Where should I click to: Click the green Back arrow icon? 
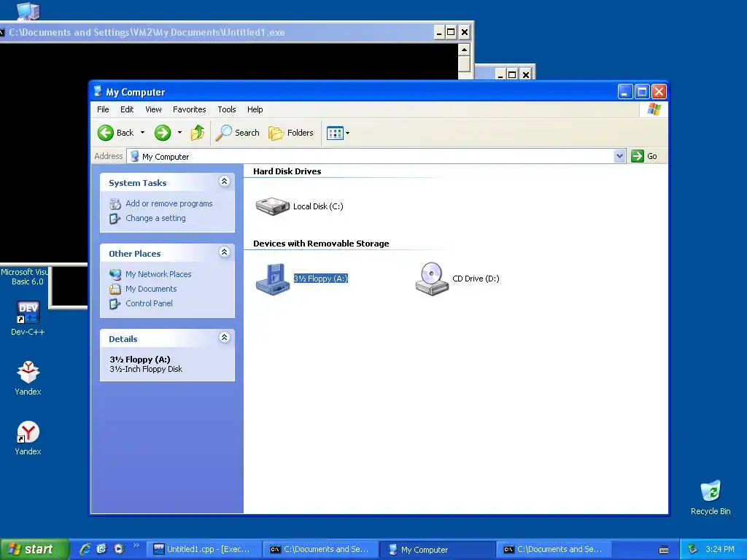coord(105,133)
